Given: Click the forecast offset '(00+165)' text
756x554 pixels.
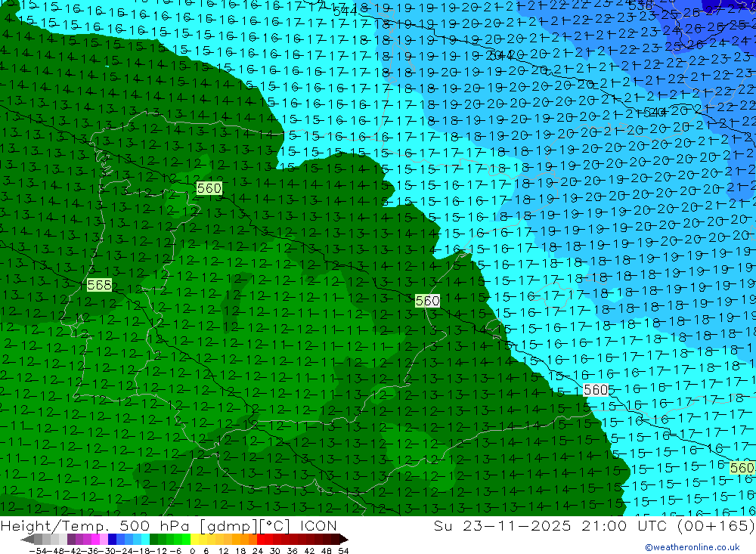Looking at the screenshot, I should tap(716, 525).
